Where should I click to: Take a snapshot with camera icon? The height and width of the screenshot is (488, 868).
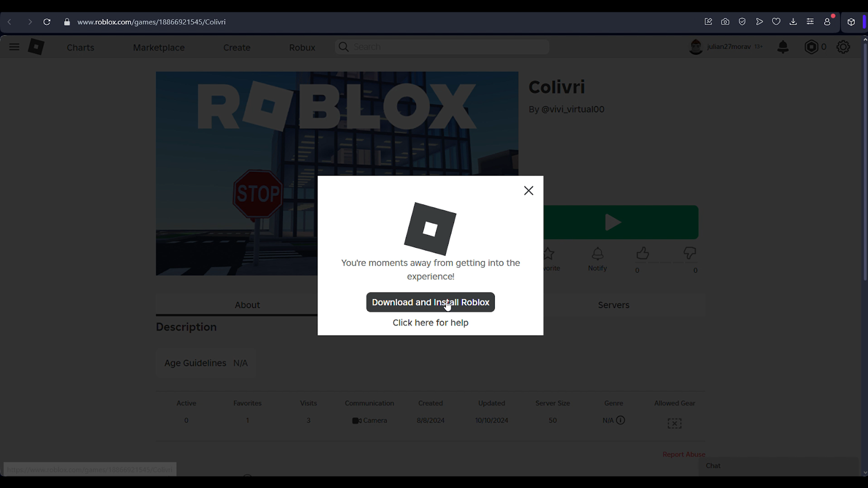pyautogui.click(x=725, y=22)
